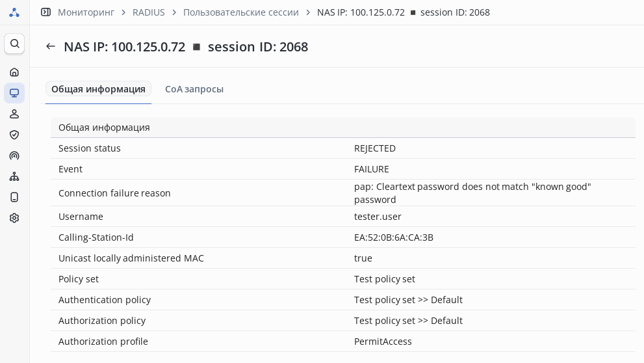Toggle the sidebar panel button
This screenshot has height=363, width=644.
coord(45,12)
